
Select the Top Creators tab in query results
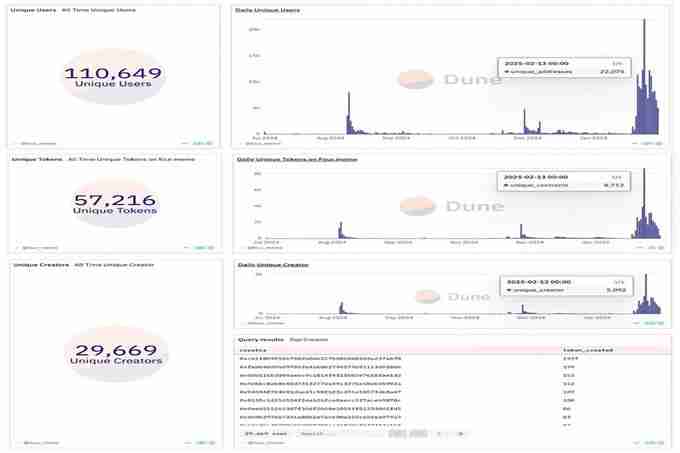pos(304,340)
